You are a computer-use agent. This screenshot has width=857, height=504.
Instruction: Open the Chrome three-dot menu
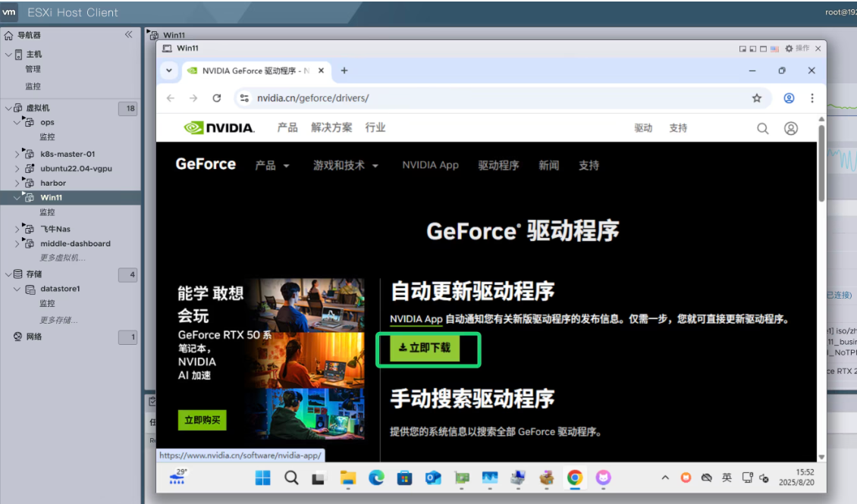[x=812, y=99]
